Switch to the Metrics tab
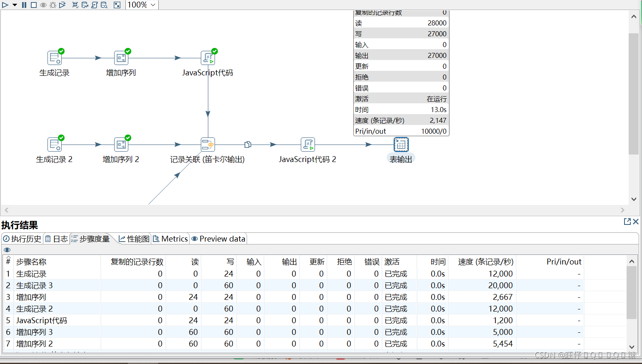Image resolution: width=642 pixels, height=364 pixels. point(170,239)
